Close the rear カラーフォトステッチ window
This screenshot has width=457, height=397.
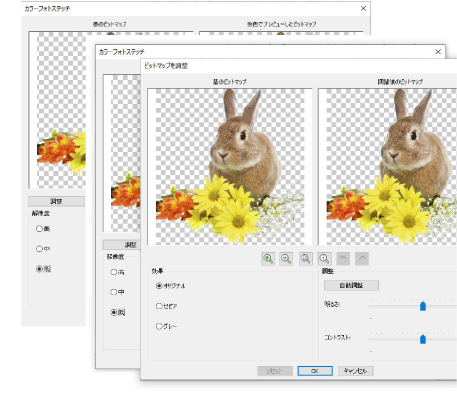[x=363, y=8]
